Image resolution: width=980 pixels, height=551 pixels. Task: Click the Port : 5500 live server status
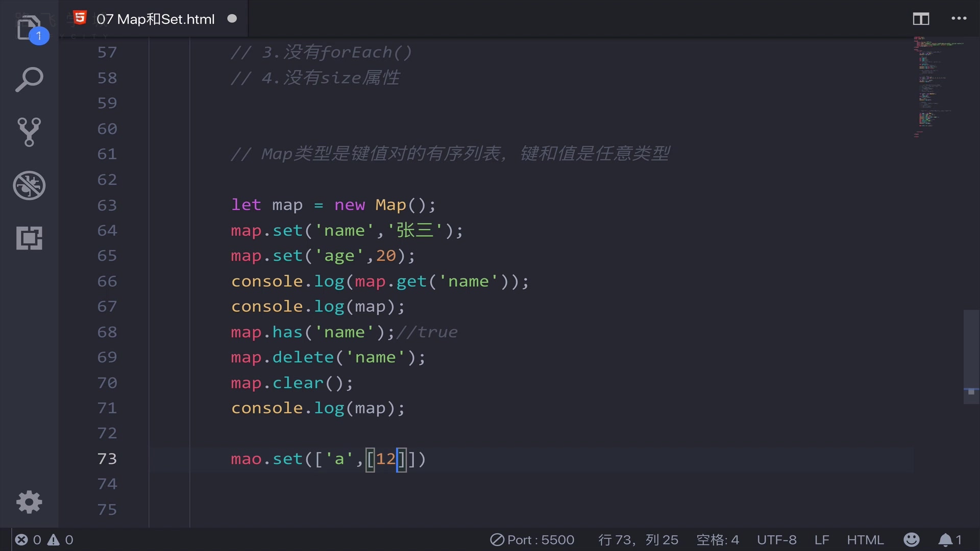(x=532, y=540)
